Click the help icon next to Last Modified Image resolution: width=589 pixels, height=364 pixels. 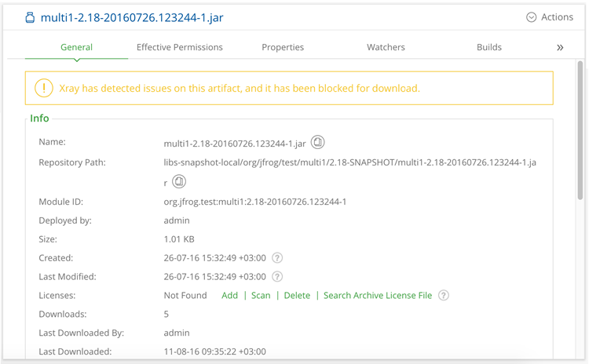(277, 277)
